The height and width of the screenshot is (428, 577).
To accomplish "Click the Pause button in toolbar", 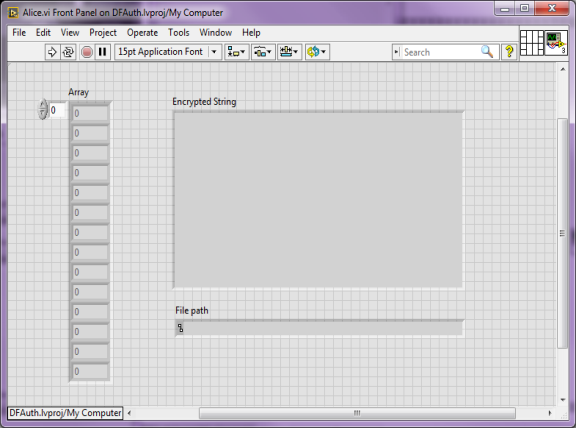I will (x=103, y=52).
